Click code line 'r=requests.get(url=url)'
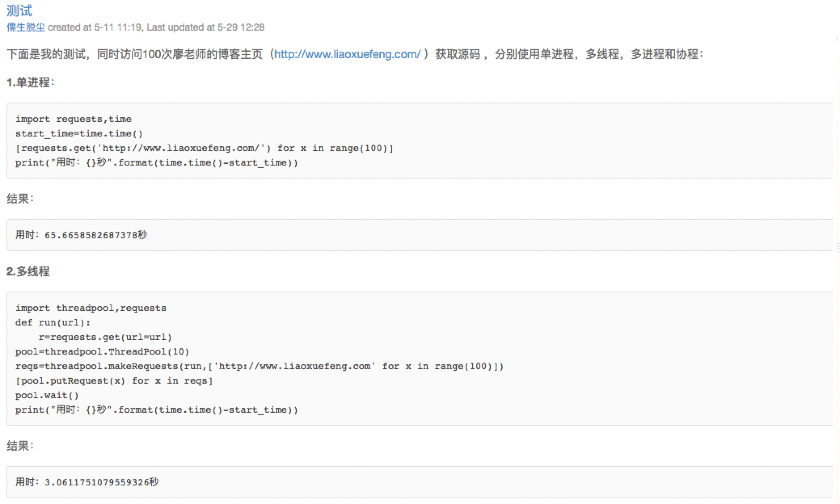The height and width of the screenshot is (504, 840). 105,337
